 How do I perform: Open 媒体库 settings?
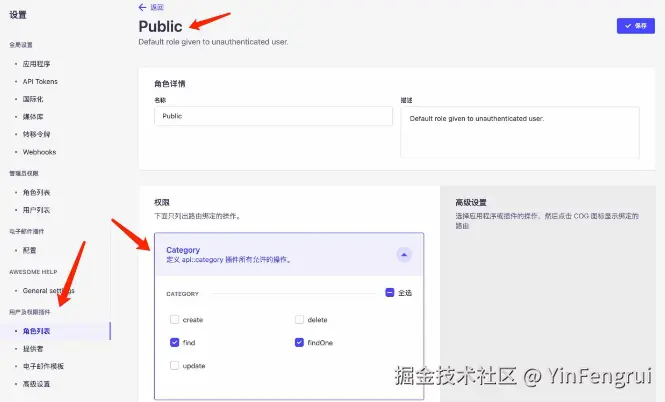[33, 117]
